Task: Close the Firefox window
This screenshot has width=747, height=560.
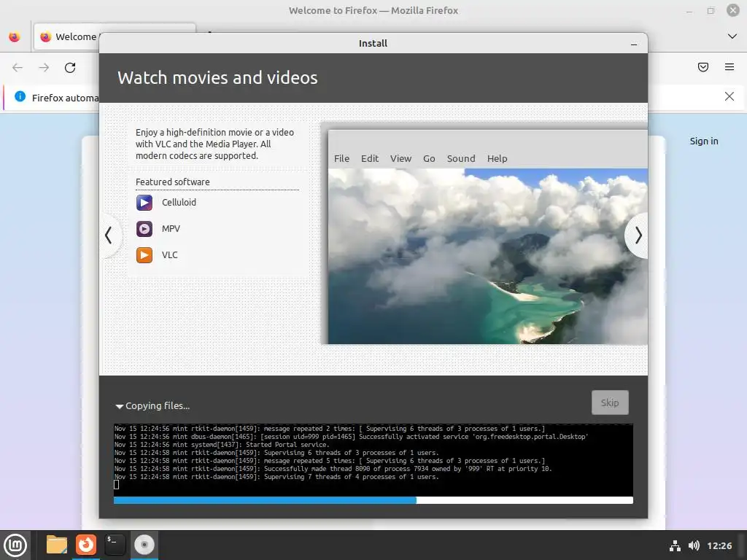Action: [x=732, y=10]
